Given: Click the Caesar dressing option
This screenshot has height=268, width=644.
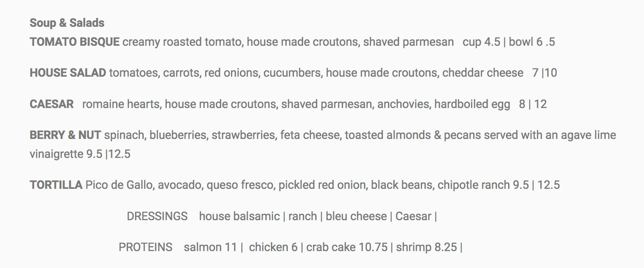Looking at the screenshot, I should pos(413,216).
